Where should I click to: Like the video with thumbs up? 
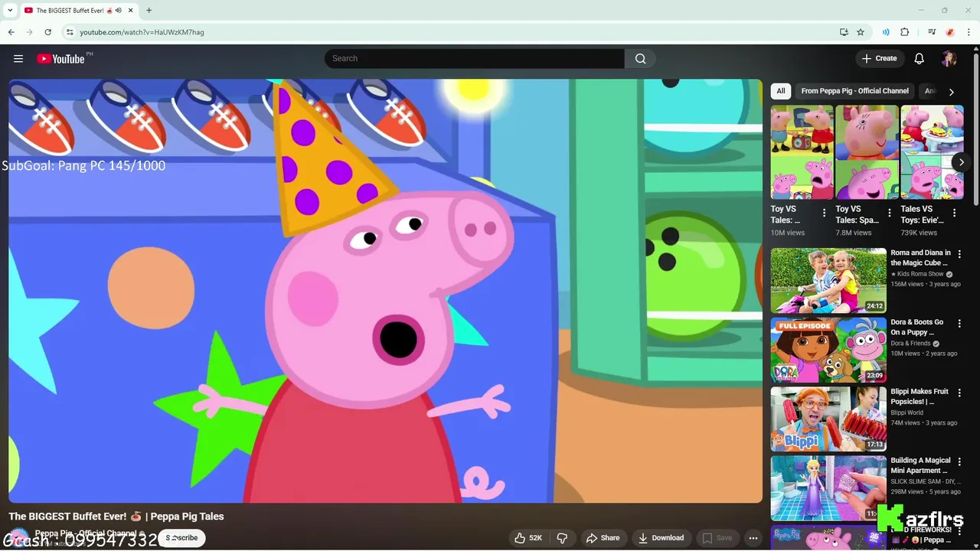click(528, 538)
